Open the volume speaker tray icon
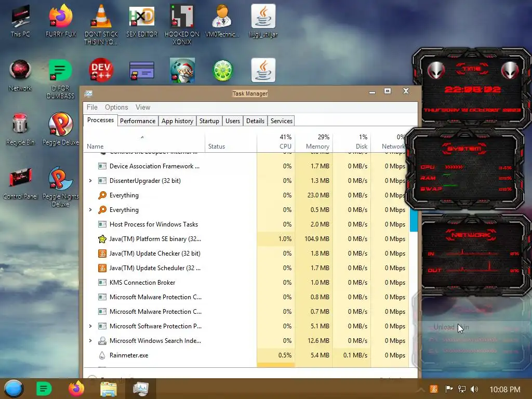532x399 pixels. [x=474, y=389]
